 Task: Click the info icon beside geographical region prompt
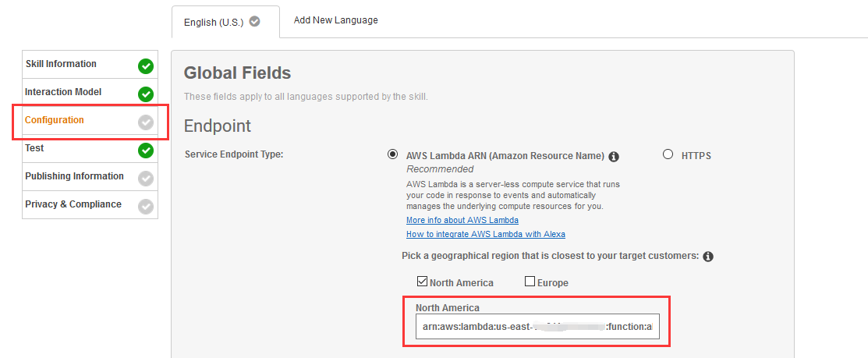pyautogui.click(x=708, y=256)
